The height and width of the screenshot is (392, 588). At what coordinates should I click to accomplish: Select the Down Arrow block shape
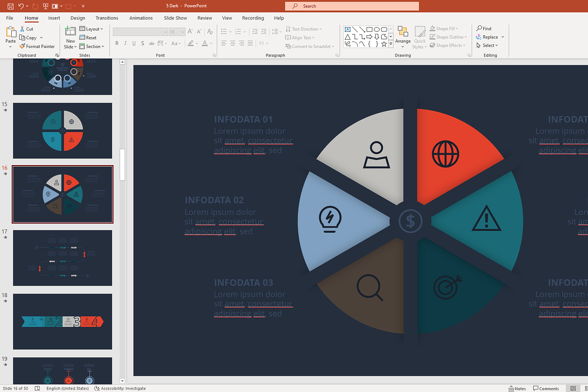tap(377, 37)
